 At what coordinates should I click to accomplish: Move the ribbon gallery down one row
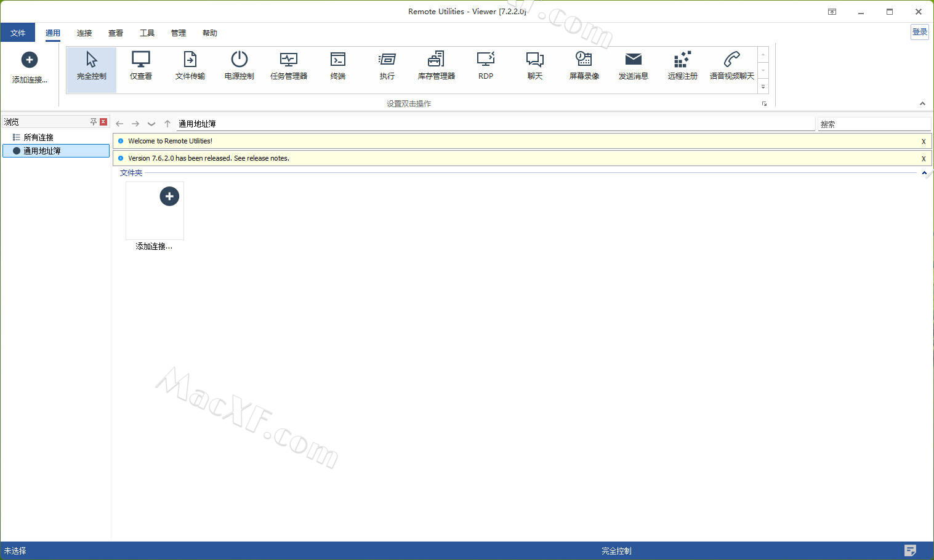pyautogui.click(x=763, y=71)
